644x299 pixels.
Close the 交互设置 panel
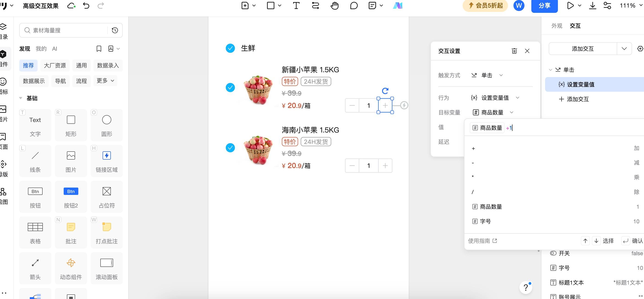tap(527, 51)
